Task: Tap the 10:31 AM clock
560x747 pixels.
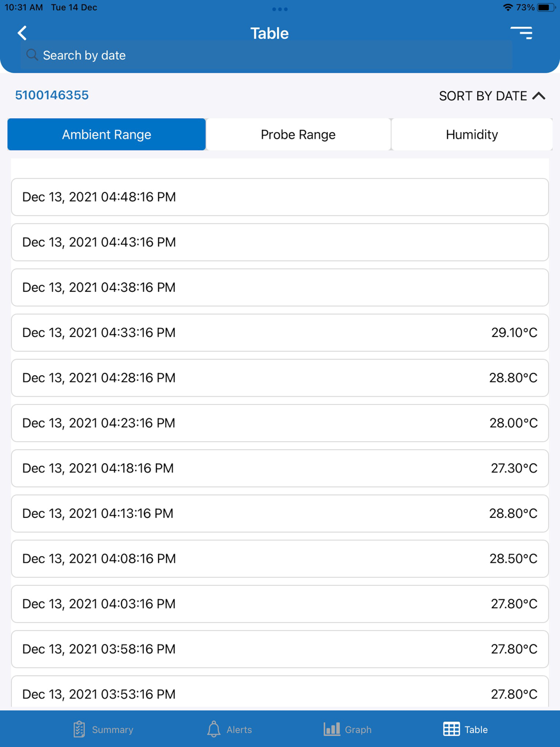Action: click(24, 7)
